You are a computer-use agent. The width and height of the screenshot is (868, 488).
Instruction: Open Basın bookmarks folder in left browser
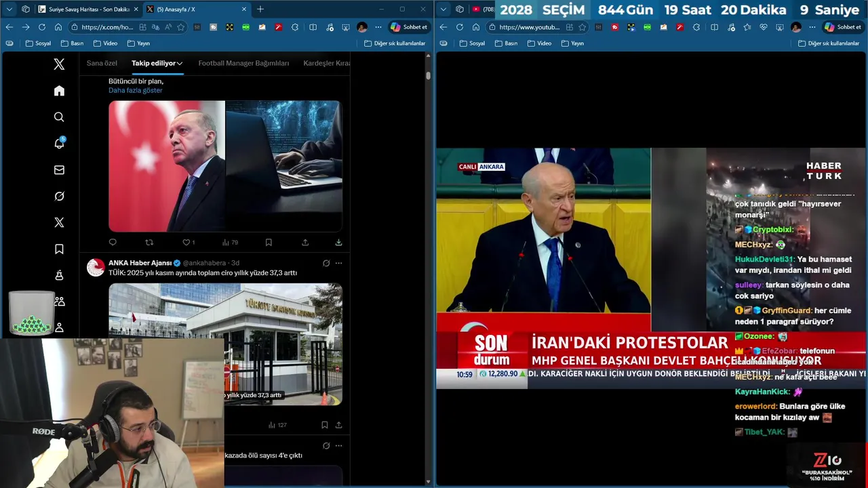(x=72, y=43)
